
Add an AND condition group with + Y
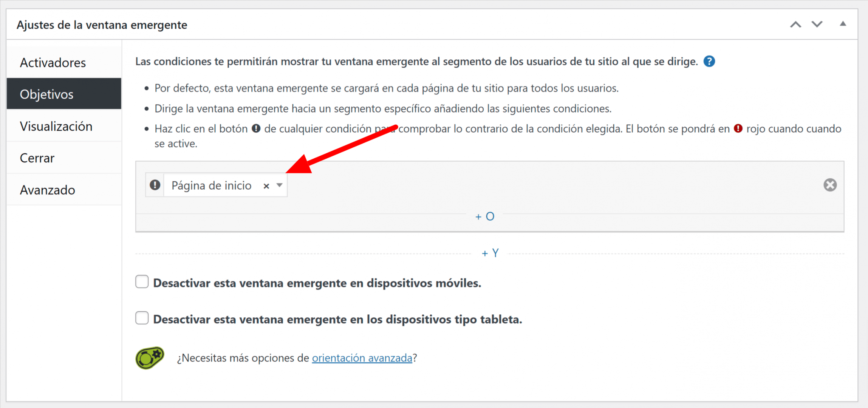click(x=490, y=253)
